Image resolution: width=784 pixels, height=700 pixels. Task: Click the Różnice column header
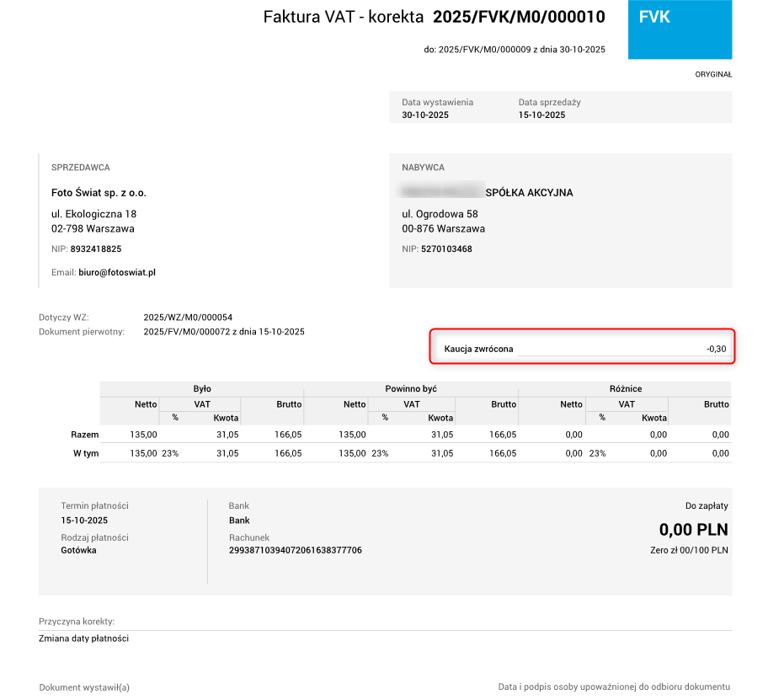coord(624,389)
